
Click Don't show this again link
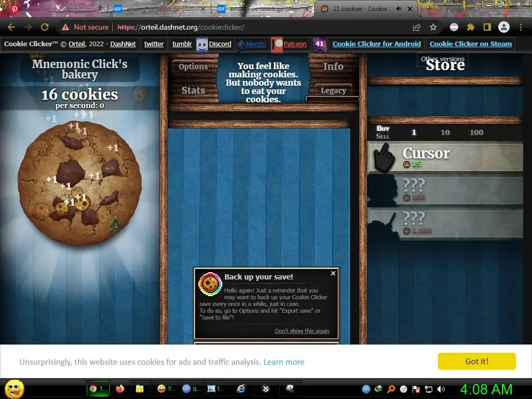(302, 331)
